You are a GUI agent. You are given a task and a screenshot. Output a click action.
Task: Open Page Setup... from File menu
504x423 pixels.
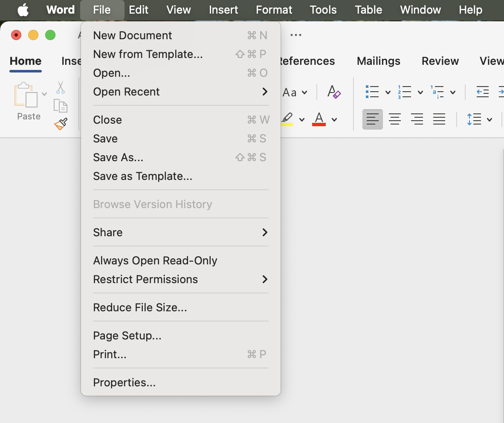[x=181, y=336]
